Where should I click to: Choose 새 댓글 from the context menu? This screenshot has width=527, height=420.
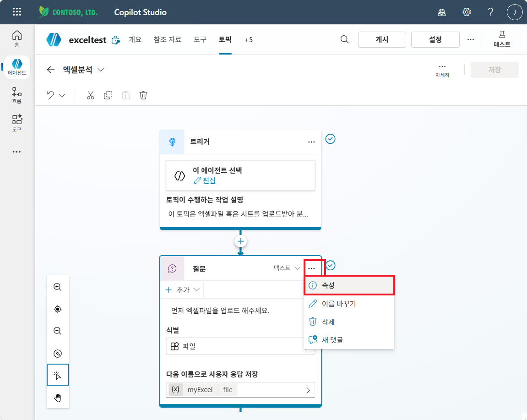pos(349,340)
